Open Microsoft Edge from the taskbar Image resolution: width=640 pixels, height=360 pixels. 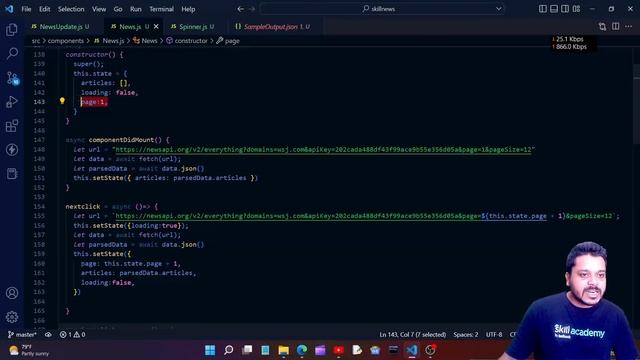pyautogui.click(x=302, y=350)
